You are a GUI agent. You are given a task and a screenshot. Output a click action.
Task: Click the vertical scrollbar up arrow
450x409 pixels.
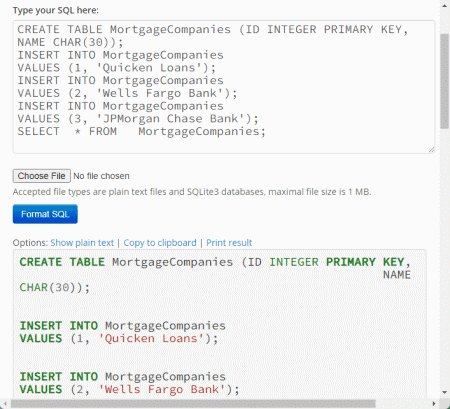coord(445,5)
